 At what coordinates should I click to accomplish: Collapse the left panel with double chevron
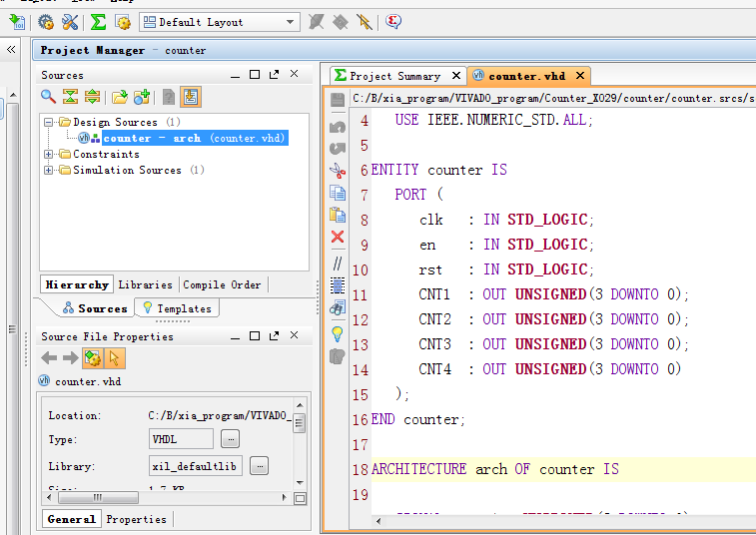pos(11,49)
